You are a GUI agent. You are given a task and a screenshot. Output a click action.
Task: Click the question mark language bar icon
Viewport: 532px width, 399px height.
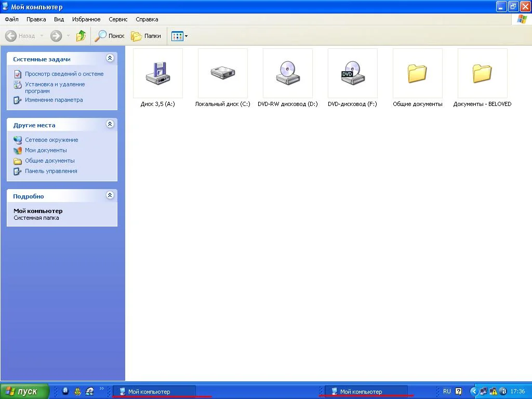pyautogui.click(x=458, y=392)
